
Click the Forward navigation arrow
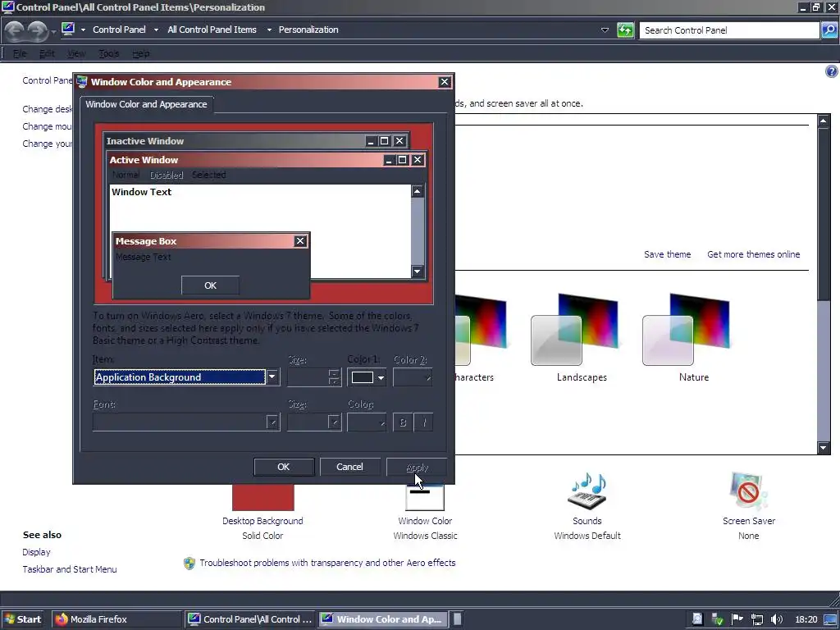(x=37, y=30)
